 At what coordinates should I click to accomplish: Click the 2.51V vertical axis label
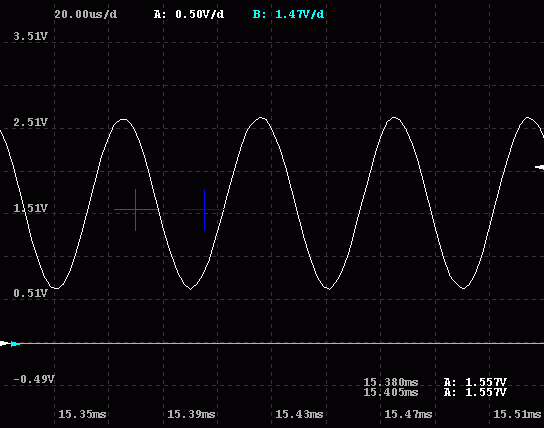[x=31, y=122]
